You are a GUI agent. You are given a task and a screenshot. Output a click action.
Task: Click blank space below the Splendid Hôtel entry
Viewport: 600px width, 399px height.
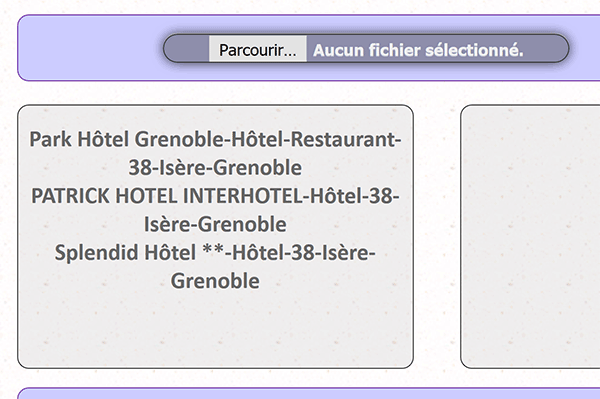[x=215, y=329]
